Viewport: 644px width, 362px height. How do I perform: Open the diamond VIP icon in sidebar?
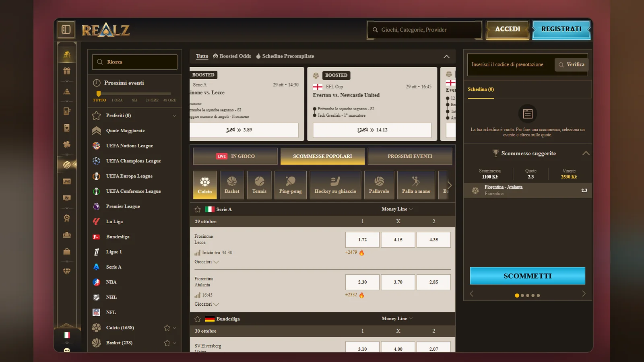tap(67, 271)
